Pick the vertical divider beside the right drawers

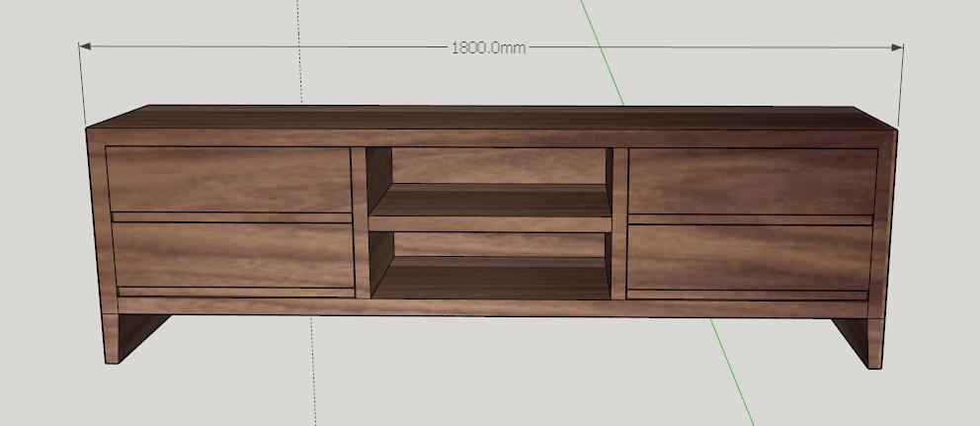pos(619,224)
